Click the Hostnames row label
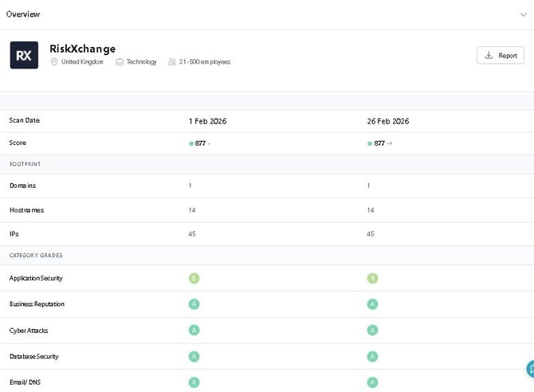 [x=26, y=210]
